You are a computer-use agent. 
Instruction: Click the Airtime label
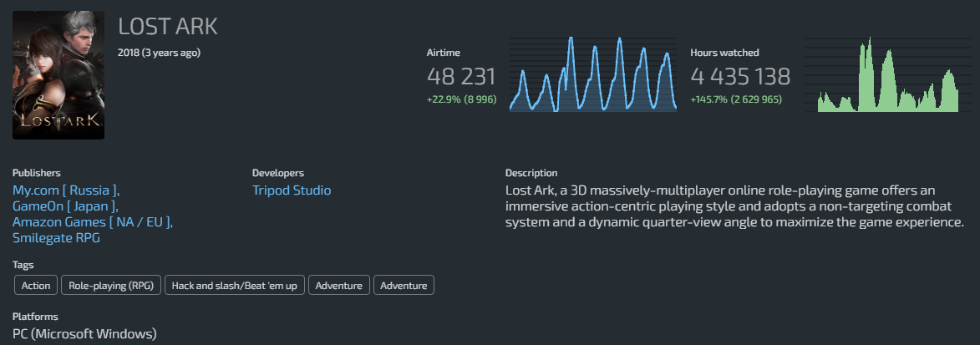coord(443,53)
